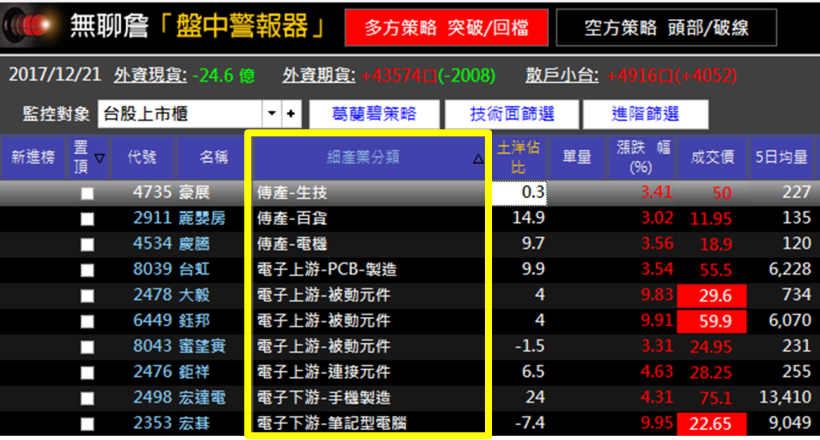Open the 技術面篩選 button
820x440 pixels.
click(511, 114)
